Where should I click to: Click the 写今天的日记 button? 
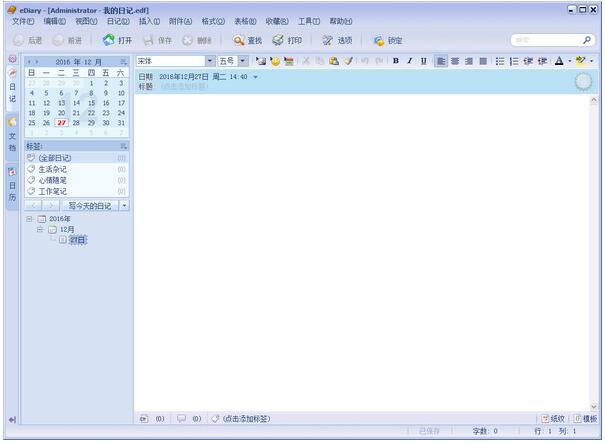coord(90,205)
